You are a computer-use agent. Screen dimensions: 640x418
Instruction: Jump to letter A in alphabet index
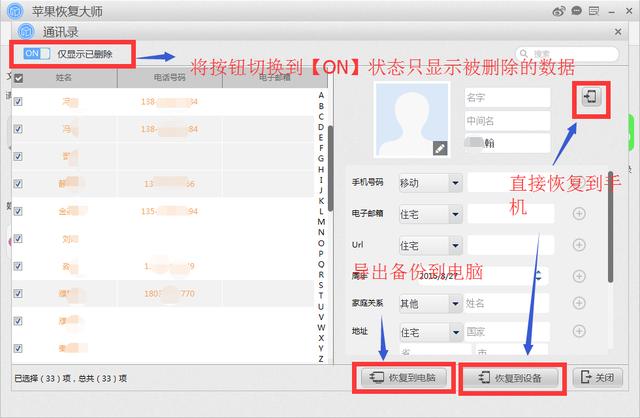(321, 95)
